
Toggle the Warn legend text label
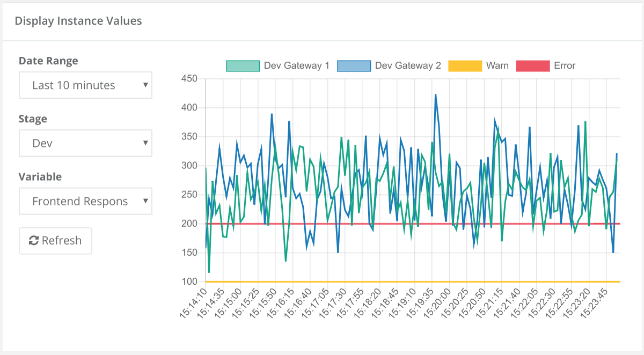coord(497,66)
